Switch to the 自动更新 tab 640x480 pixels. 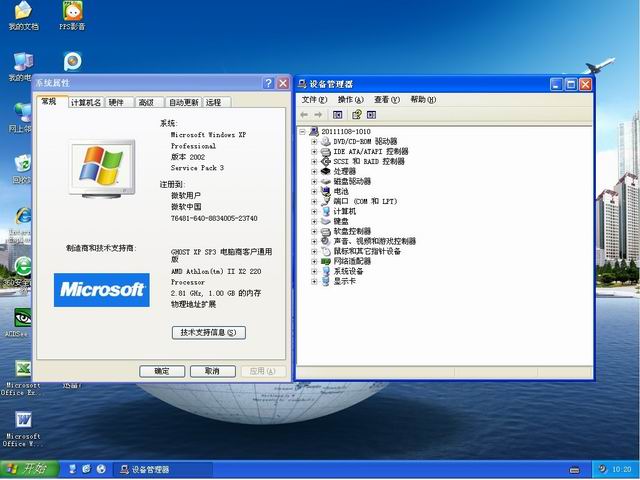[184, 102]
